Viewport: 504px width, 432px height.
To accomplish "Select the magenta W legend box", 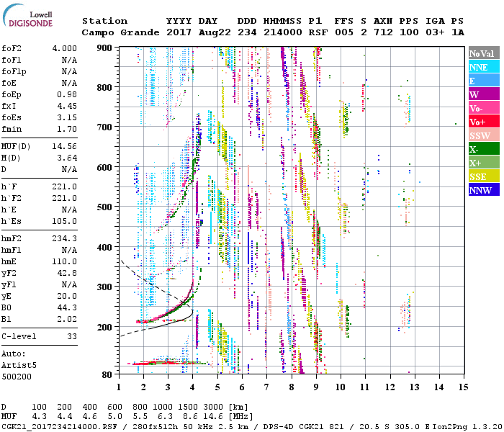I will click(482, 94).
